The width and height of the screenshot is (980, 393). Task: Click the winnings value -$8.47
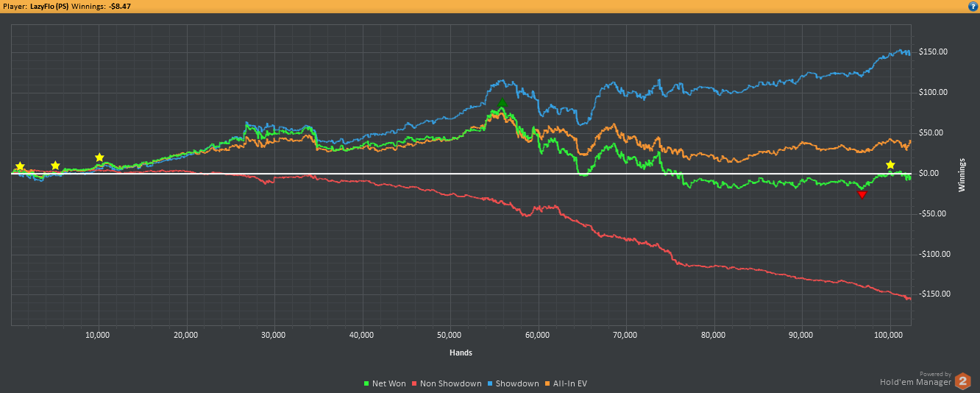[x=119, y=6]
